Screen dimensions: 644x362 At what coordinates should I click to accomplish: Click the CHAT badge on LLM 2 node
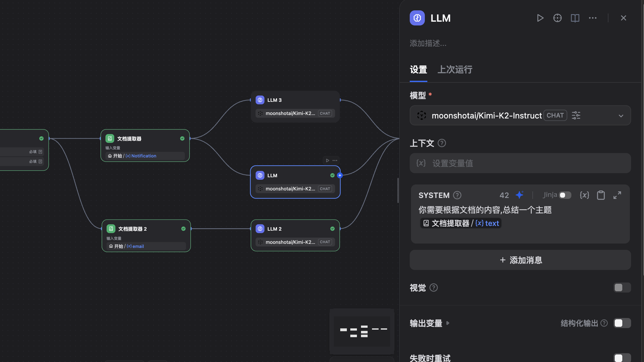coord(325,242)
